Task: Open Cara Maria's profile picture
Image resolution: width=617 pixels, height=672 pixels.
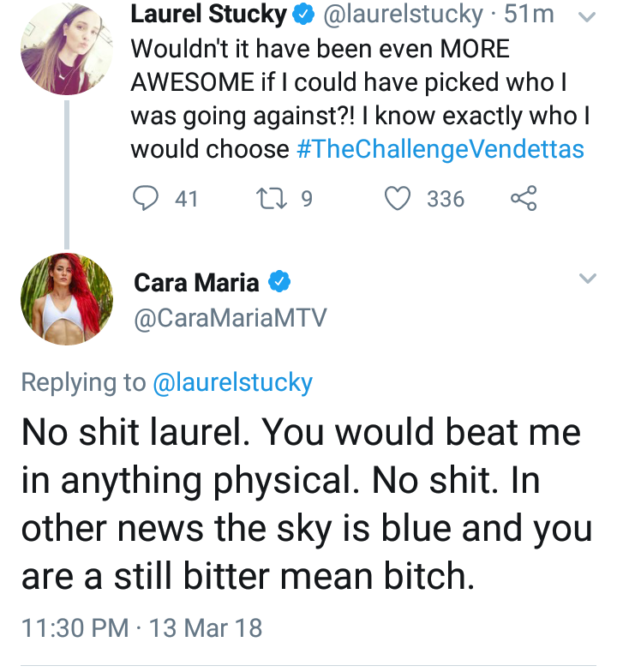Action: pos(67,299)
